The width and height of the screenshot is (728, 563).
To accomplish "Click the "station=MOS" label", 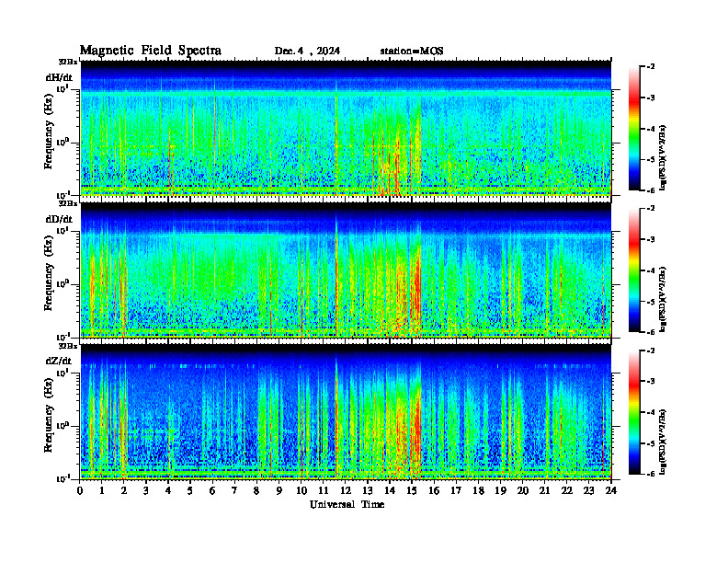I will pos(412,52).
